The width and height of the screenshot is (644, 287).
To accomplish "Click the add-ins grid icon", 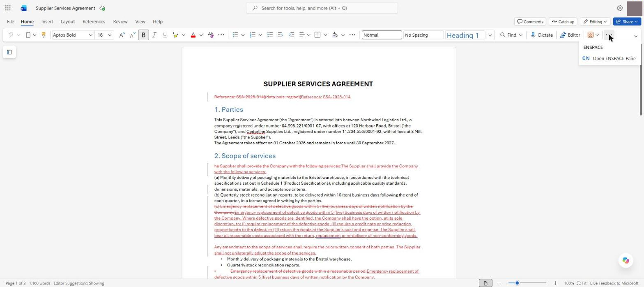I will 590,35.
